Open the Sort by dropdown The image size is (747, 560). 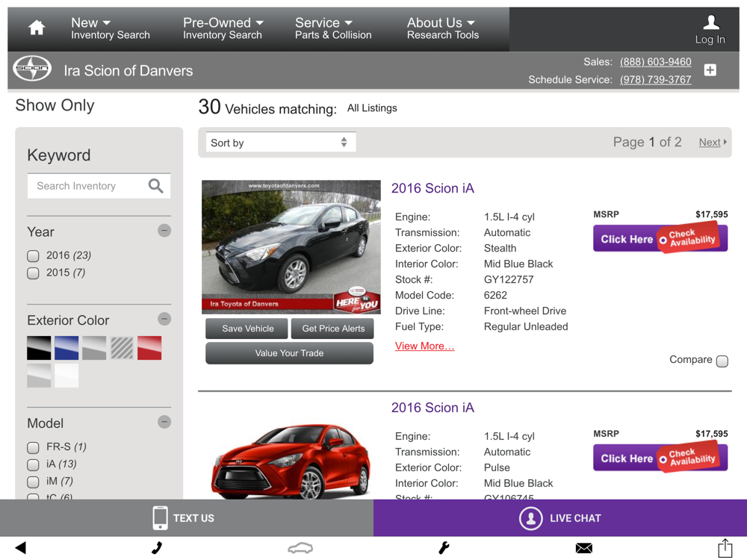(x=281, y=143)
